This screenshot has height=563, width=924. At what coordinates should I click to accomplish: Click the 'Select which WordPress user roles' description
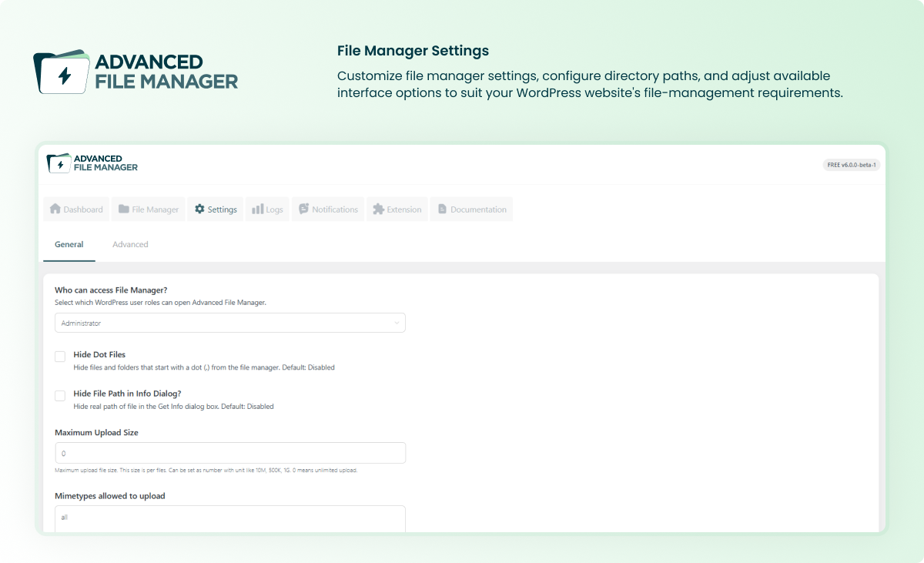tap(160, 303)
